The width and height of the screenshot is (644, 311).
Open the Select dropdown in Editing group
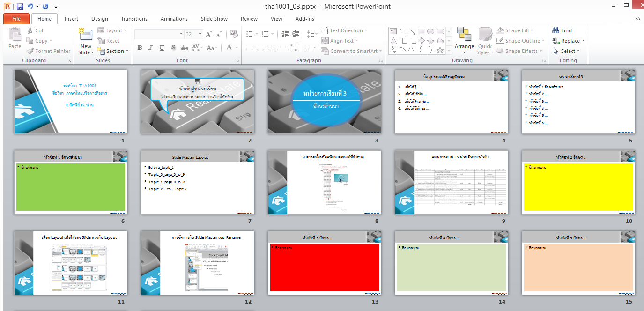570,51
